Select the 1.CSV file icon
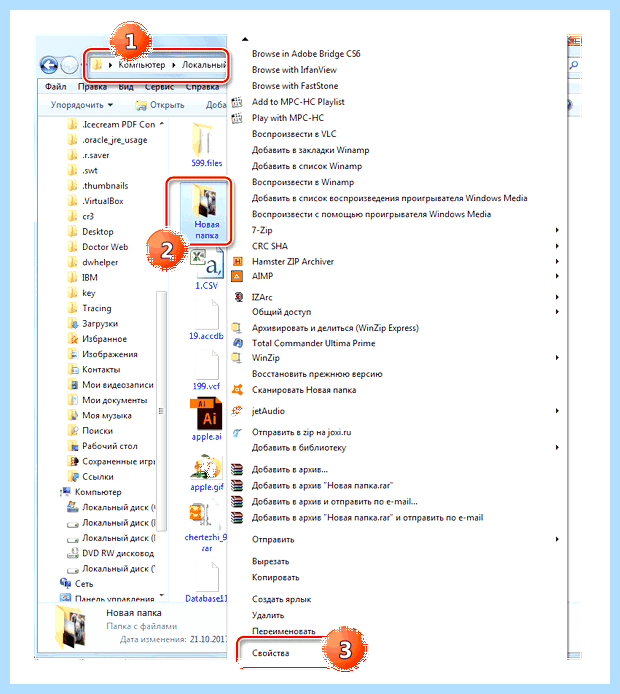620x694 pixels. click(206, 263)
